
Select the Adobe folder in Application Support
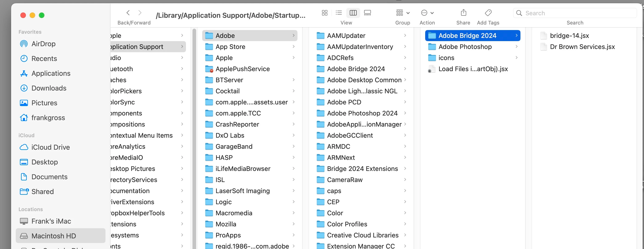point(250,36)
